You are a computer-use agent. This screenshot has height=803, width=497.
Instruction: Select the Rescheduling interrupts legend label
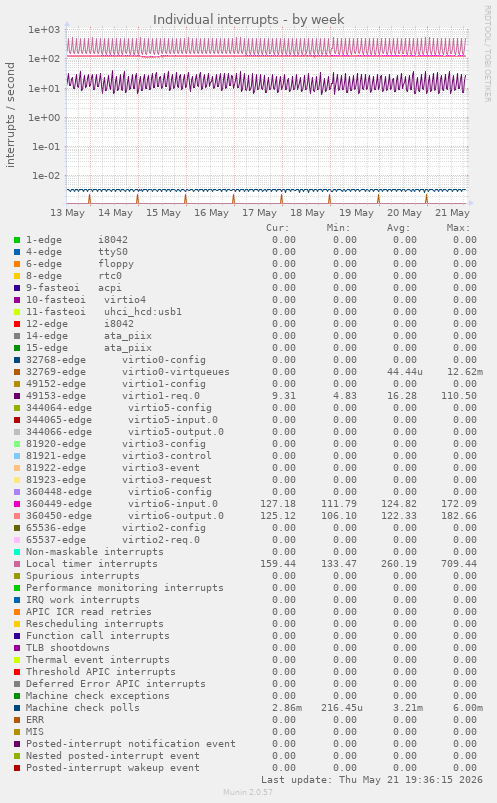pyautogui.click(x=95, y=624)
